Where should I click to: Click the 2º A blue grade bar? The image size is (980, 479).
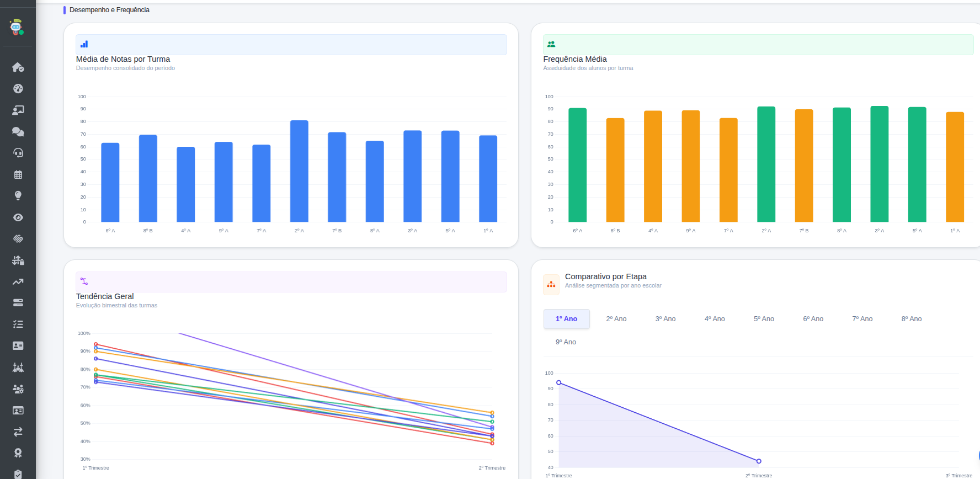click(x=299, y=171)
